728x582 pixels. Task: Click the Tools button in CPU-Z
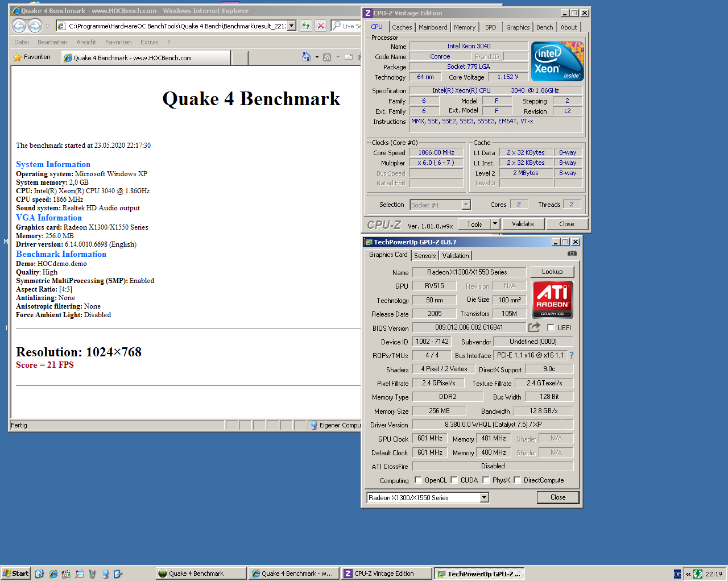[x=474, y=224]
